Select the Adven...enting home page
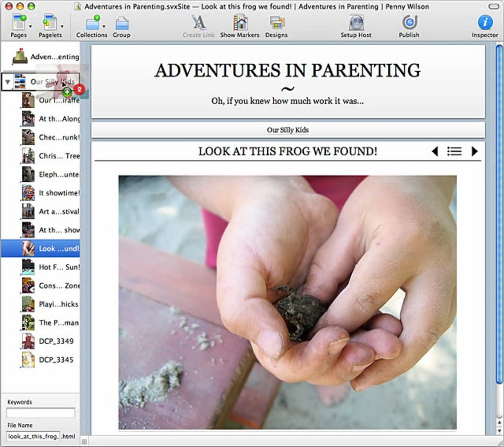This screenshot has width=504, height=447. pos(45,56)
